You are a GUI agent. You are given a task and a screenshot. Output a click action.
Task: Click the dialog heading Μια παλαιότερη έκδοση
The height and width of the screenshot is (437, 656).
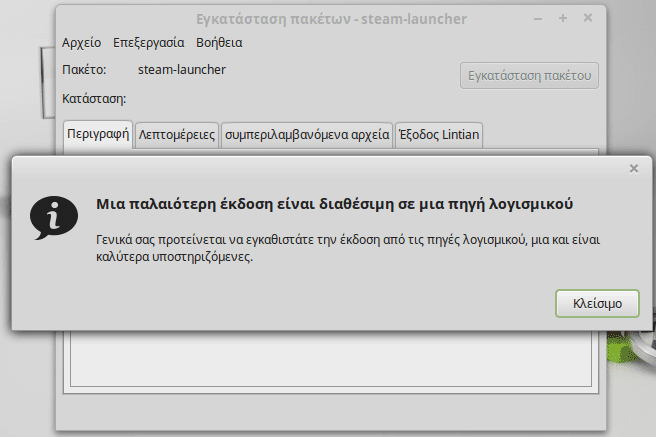tap(334, 204)
